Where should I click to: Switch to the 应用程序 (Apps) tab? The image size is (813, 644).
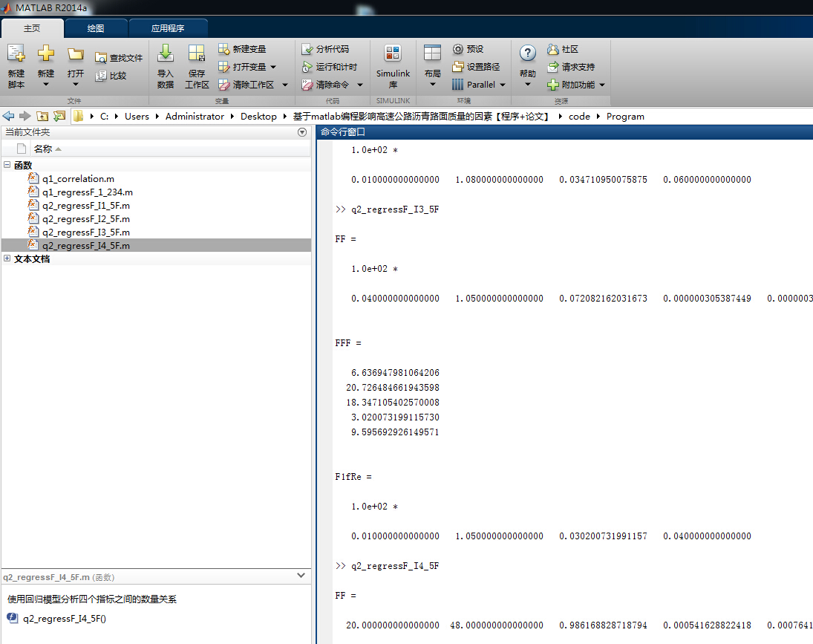(168, 28)
